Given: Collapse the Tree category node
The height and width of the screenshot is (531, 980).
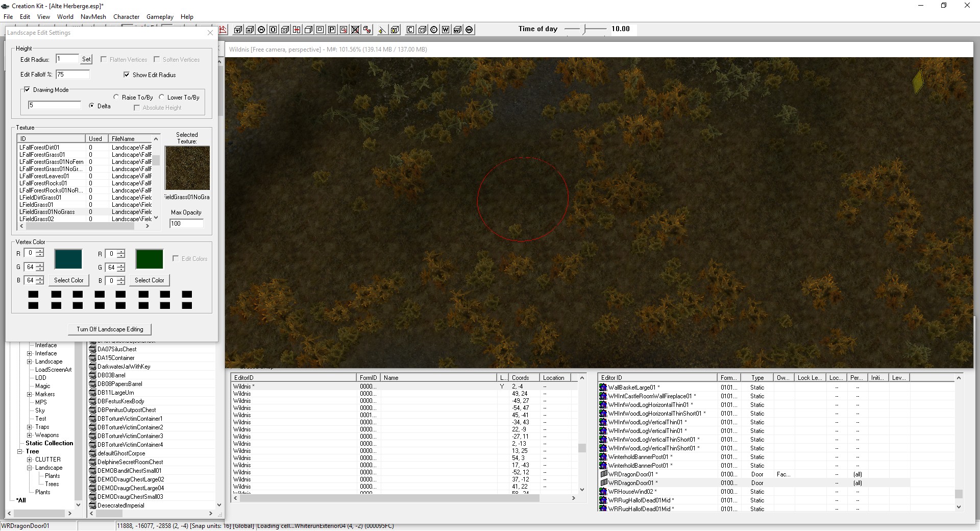Looking at the screenshot, I should tap(20, 451).
